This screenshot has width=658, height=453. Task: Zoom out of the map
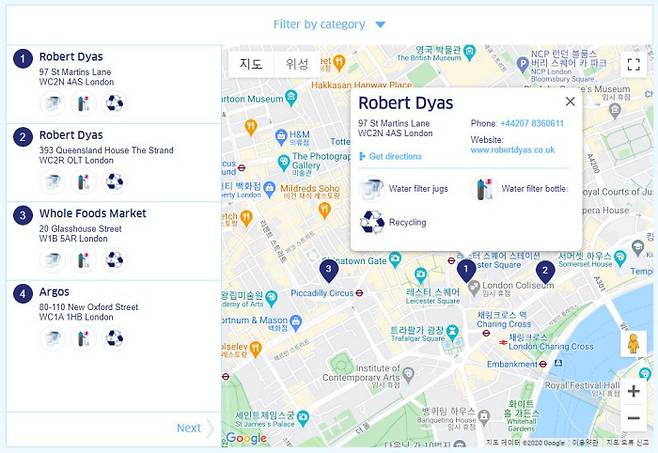coord(632,419)
